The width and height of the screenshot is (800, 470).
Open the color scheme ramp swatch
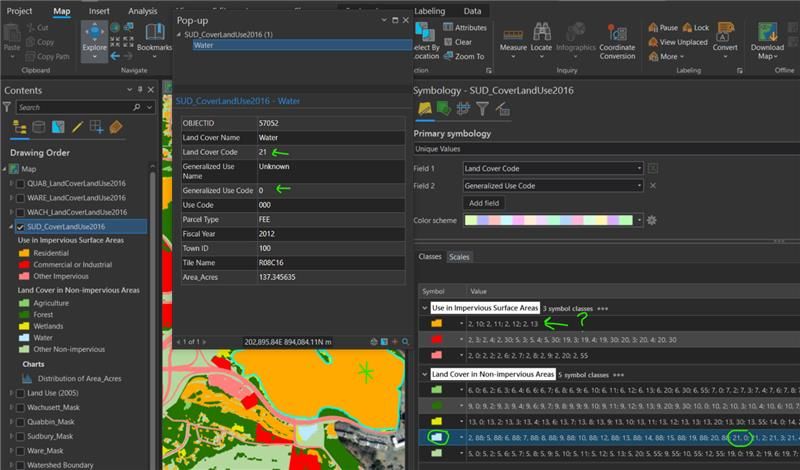coord(549,220)
